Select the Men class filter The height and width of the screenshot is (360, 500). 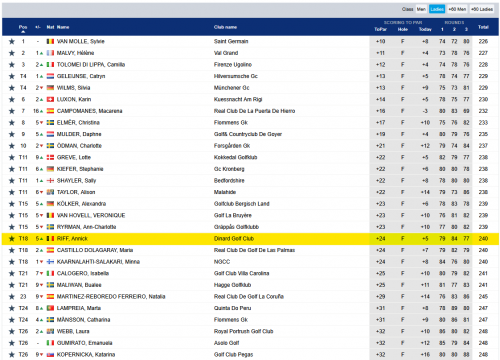(421, 9)
